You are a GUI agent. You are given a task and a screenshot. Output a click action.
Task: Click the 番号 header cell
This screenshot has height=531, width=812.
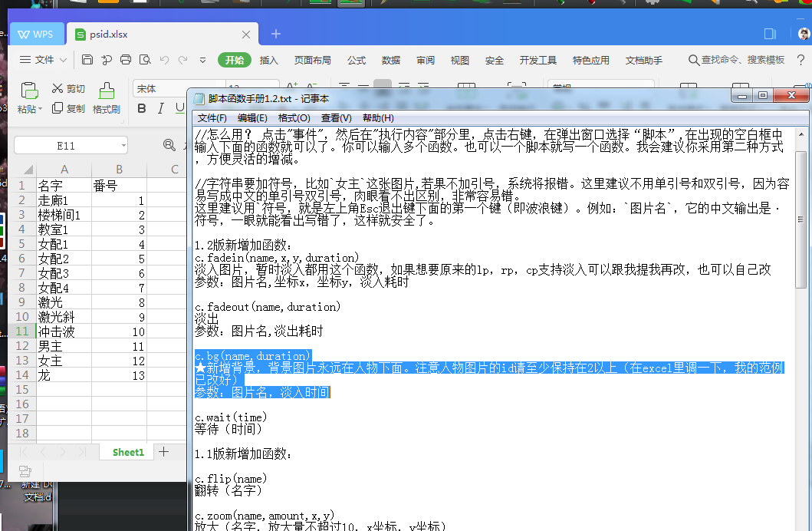pyautogui.click(x=119, y=186)
